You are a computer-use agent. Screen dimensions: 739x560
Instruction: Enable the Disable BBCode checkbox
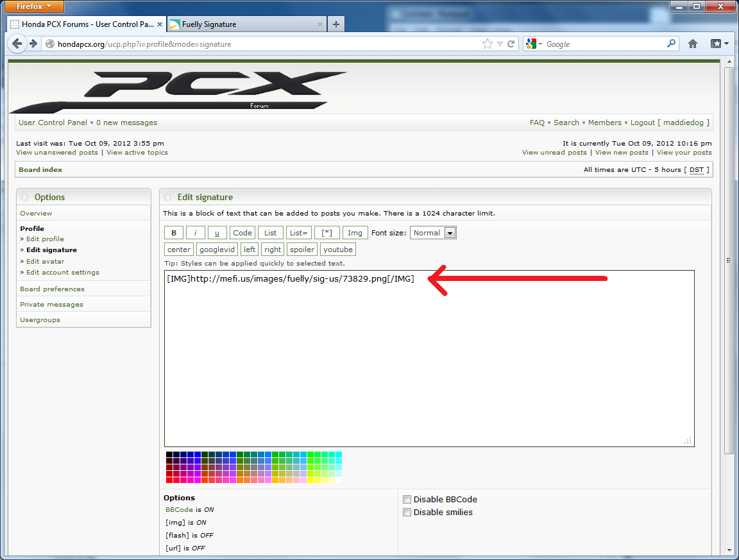click(407, 500)
